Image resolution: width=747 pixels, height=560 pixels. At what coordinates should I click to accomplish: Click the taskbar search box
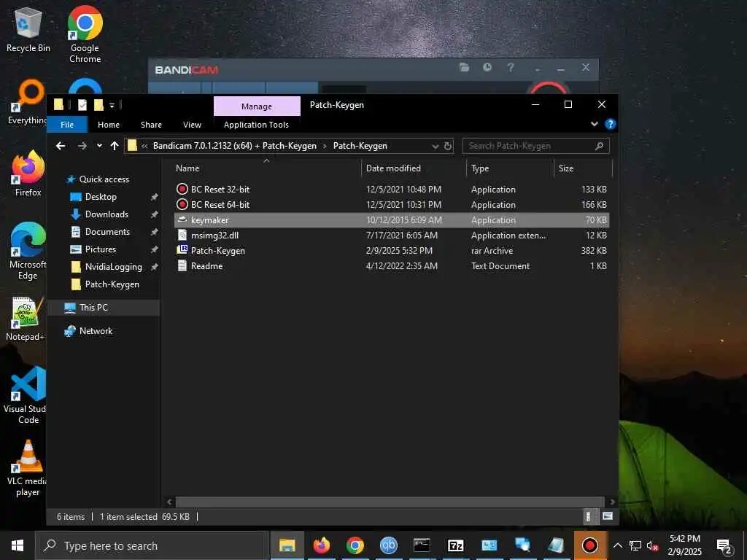click(x=152, y=545)
